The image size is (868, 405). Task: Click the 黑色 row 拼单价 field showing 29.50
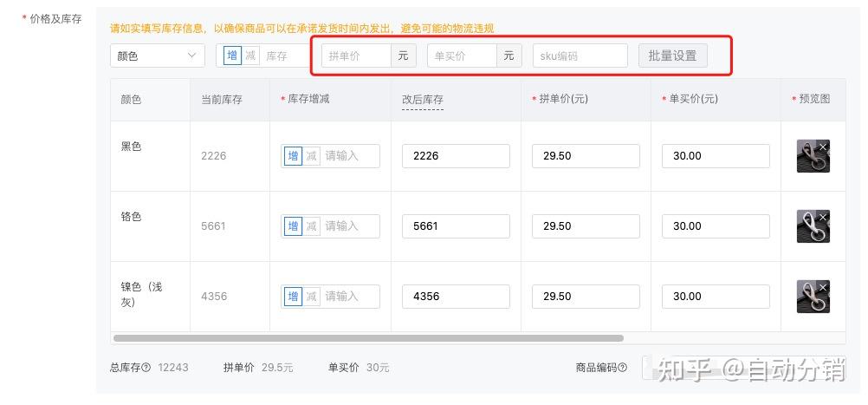[586, 156]
